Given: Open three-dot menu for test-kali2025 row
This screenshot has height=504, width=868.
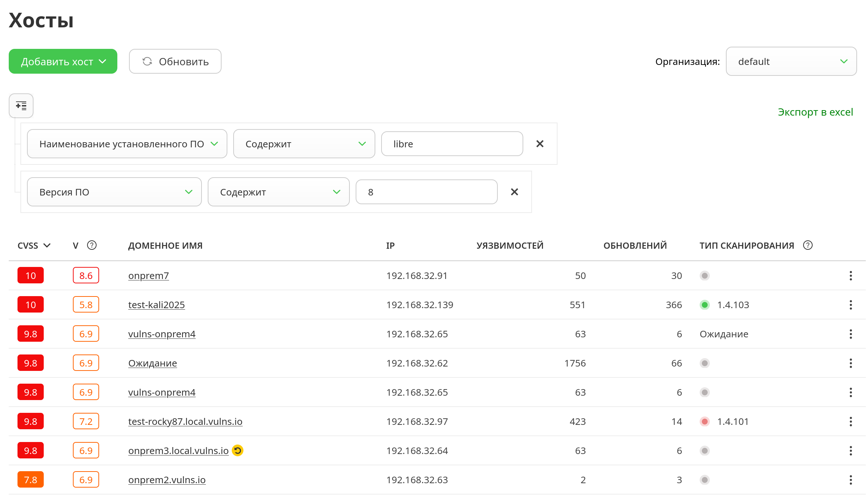Looking at the screenshot, I should (851, 305).
